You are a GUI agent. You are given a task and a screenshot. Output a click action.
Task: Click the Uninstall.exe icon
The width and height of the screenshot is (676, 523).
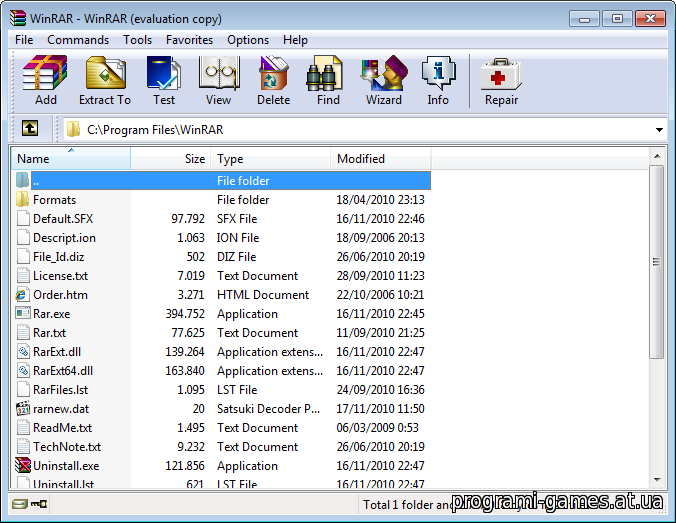pos(22,465)
